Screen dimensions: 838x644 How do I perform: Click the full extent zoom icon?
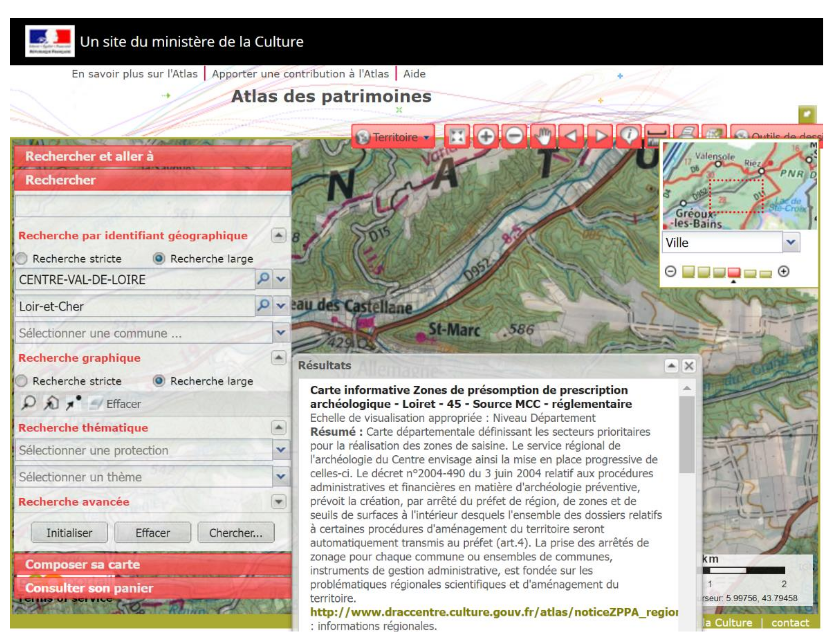coord(457,137)
